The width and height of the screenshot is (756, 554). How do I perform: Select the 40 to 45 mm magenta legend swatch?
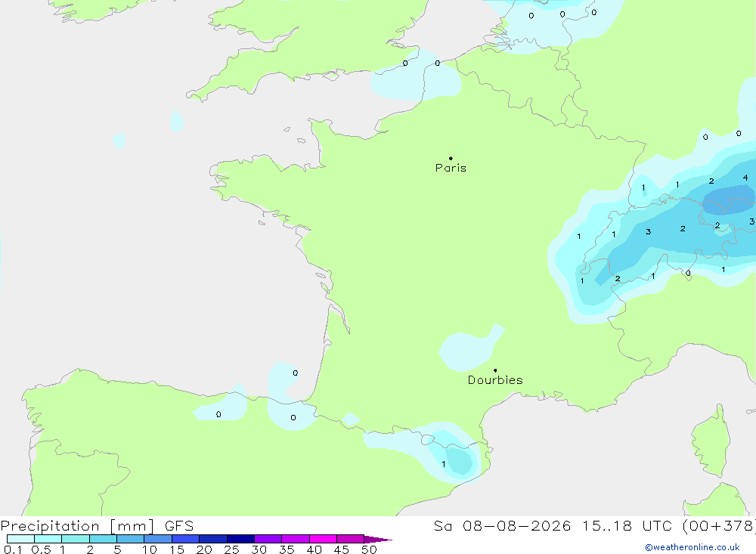[x=323, y=539]
